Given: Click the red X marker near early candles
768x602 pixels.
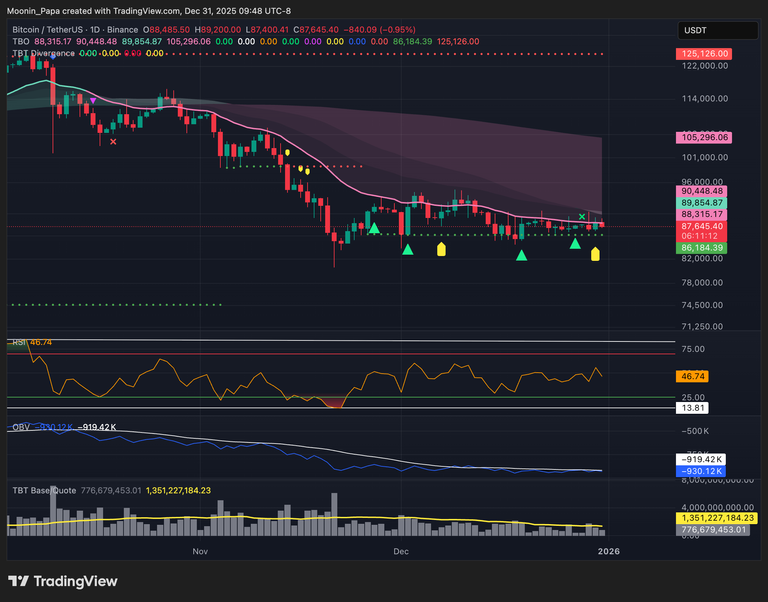Looking at the screenshot, I should pos(113,142).
